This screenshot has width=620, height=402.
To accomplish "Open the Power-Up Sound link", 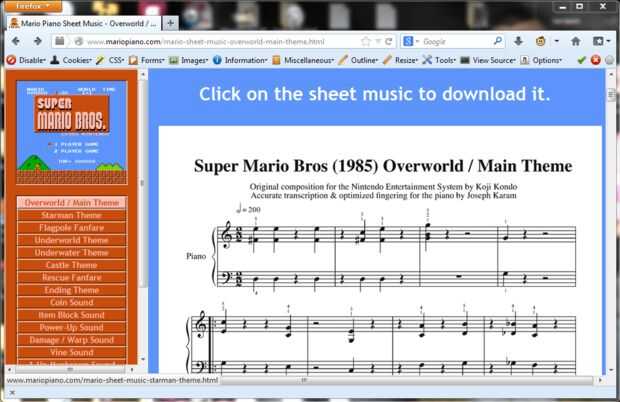I will point(72,327).
